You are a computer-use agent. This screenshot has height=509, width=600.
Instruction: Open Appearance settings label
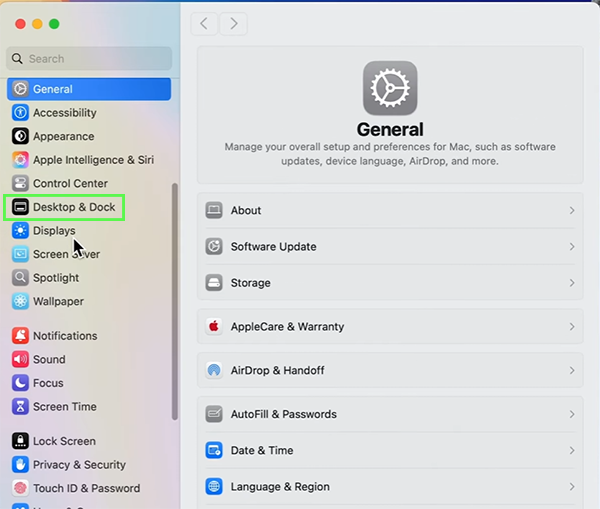64,136
